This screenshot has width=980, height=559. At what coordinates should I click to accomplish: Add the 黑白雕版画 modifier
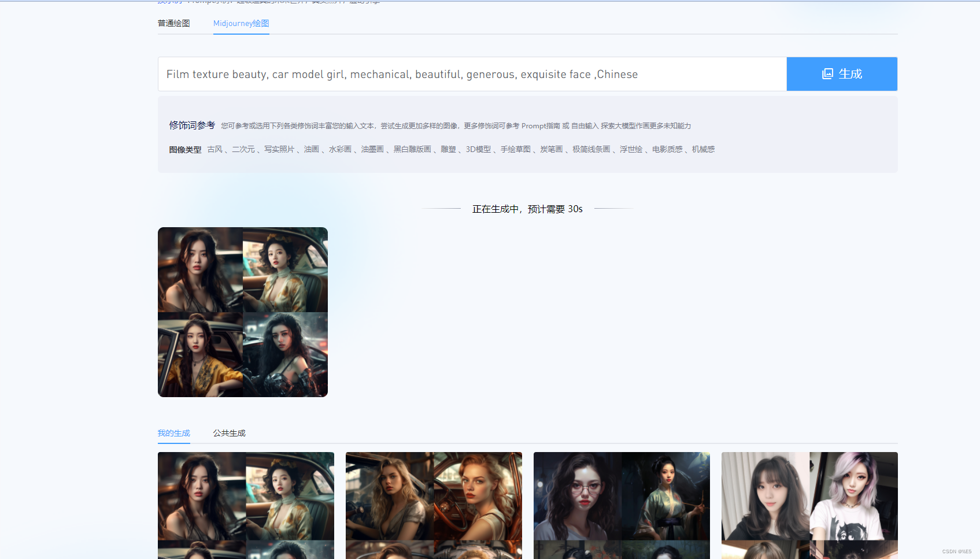coord(412,149)
